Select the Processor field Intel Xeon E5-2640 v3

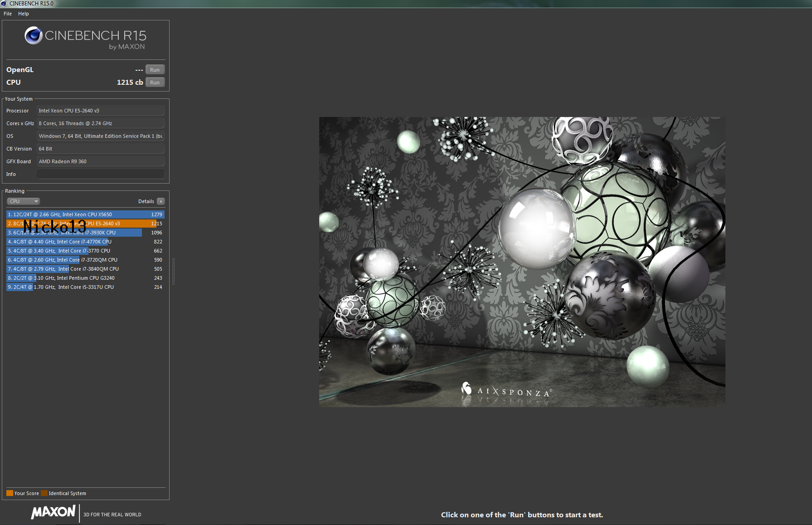[101, 111]
